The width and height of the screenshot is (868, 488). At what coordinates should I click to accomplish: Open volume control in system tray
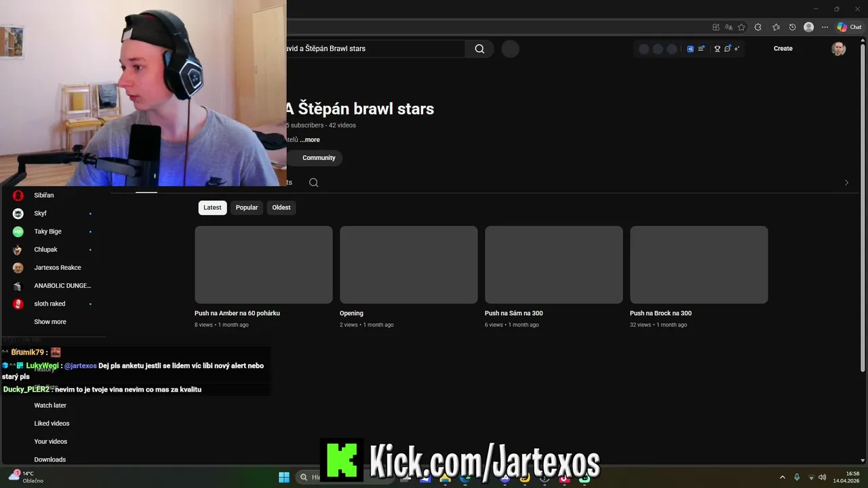pos(823,477)
